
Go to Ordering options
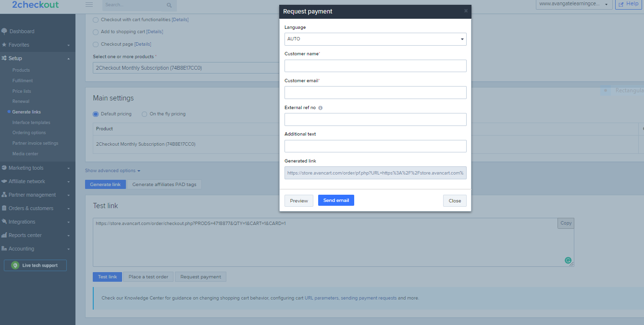(x=29, y=133)
